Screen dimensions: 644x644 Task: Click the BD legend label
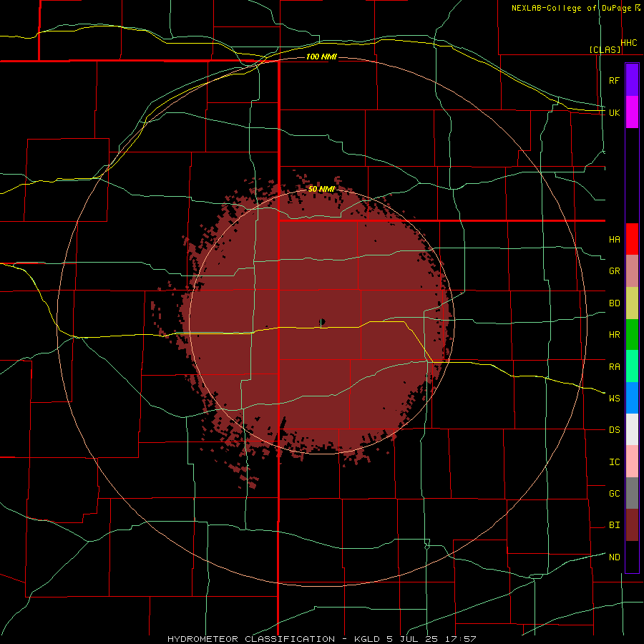(615, 303)
